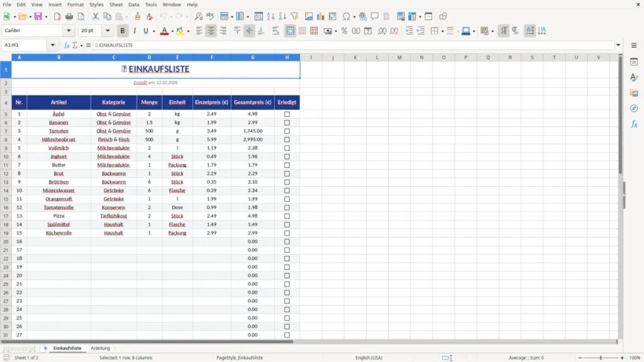644x362 pixels.
Task: Open the font size dropdown
Action: pos(108,30)
